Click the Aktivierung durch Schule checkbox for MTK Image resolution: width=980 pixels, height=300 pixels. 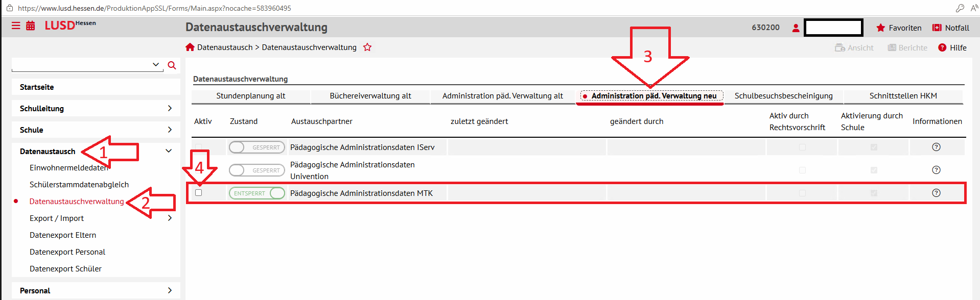coord(874,193)
